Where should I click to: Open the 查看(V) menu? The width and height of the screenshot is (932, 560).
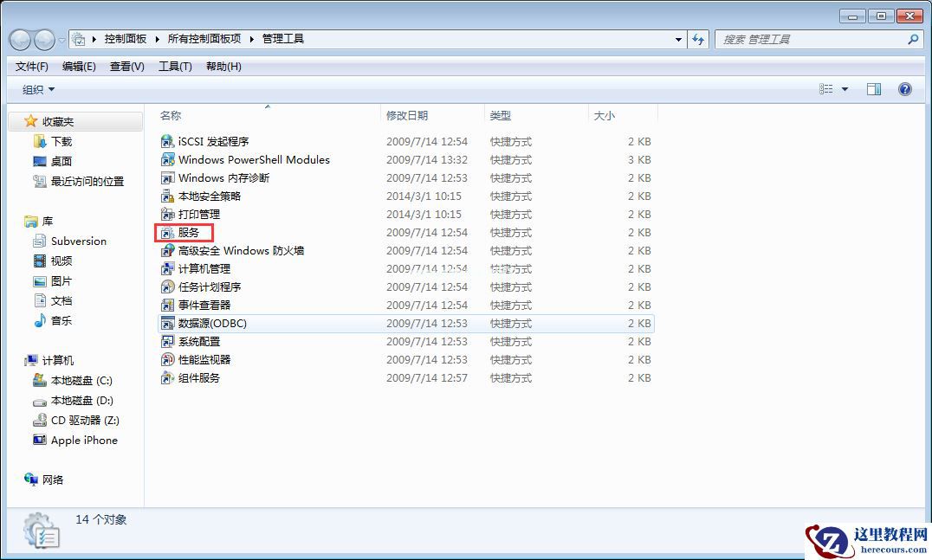pos(126,66)
